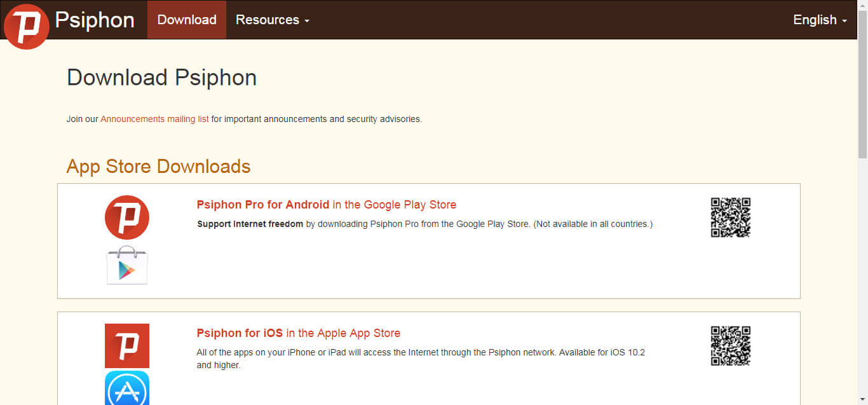Click the Psiphon logo in the navbar
The image size is (868, 405).
[x=27, y=27]
